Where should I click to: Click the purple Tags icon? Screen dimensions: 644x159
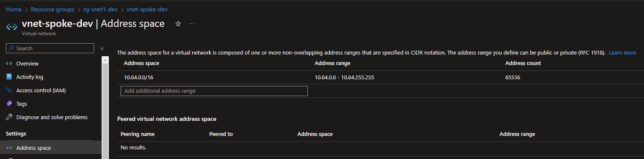(9, 104)
